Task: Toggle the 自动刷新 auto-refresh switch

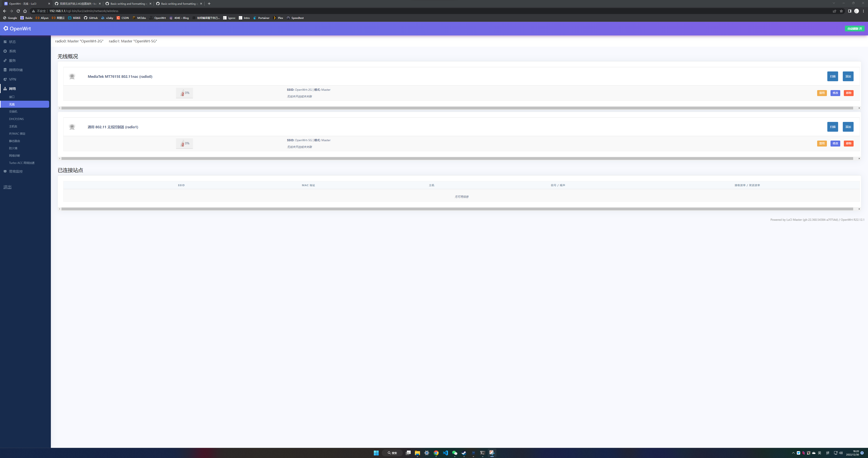Action: point(855,28)
